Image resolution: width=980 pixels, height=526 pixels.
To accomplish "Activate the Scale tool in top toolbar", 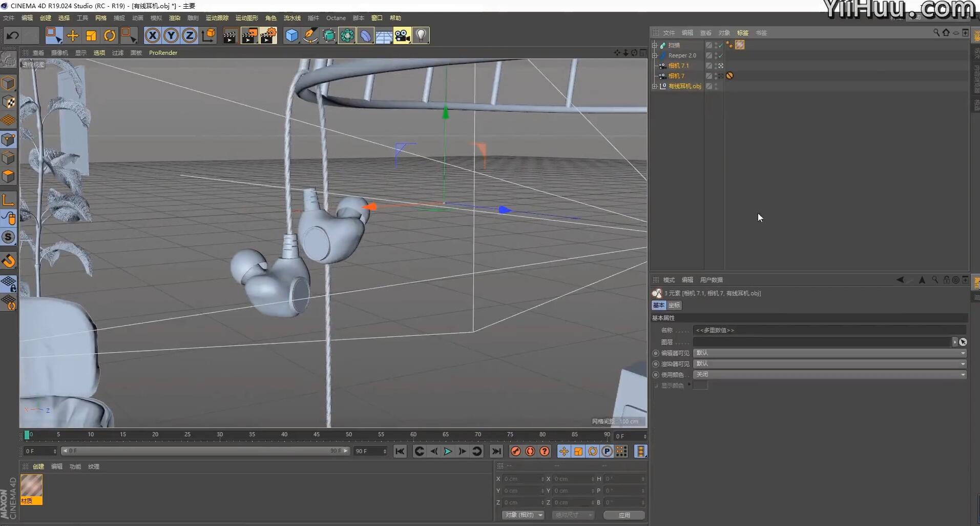I will [91, 35].
